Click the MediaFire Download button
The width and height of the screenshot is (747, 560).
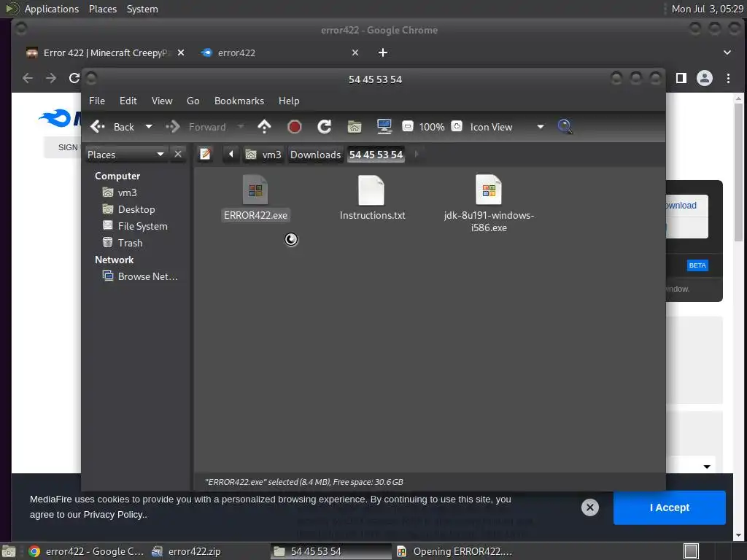[686, 205]
